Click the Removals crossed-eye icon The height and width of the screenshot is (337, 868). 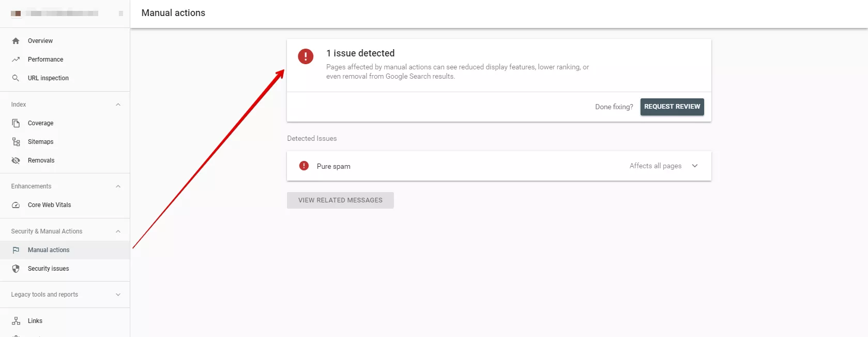tap(16, 160)
